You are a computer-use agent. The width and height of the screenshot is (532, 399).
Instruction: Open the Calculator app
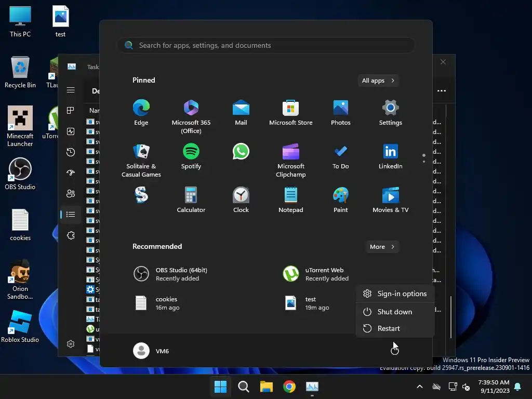(191, 200)
